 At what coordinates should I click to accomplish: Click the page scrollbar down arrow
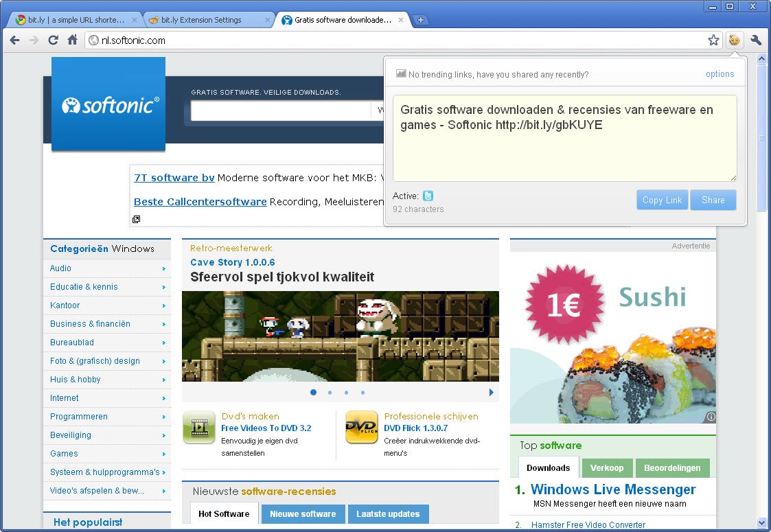coord(761,522)
